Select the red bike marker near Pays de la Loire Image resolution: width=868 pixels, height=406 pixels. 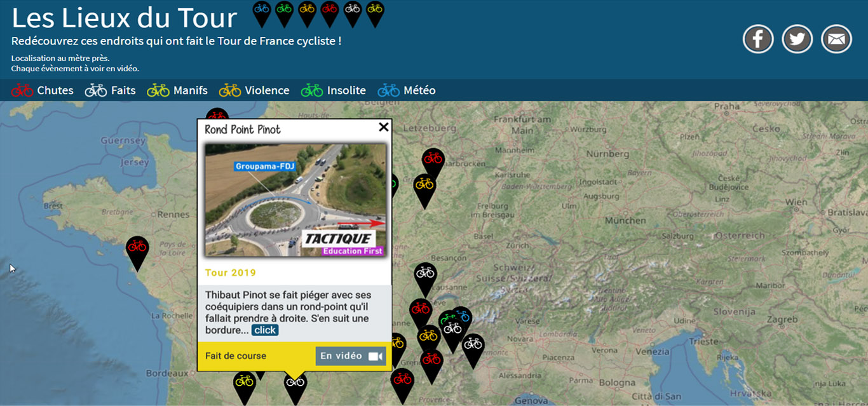[x=137, y=248]
